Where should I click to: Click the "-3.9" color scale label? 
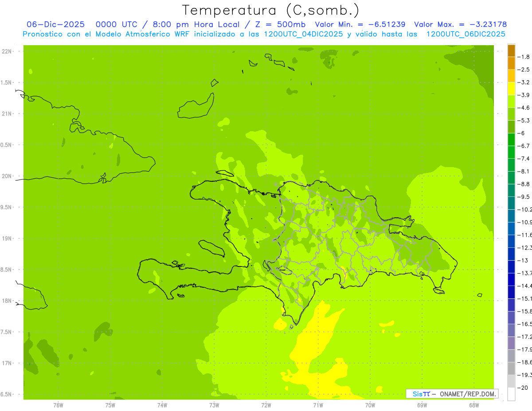[x=524, y=95]
